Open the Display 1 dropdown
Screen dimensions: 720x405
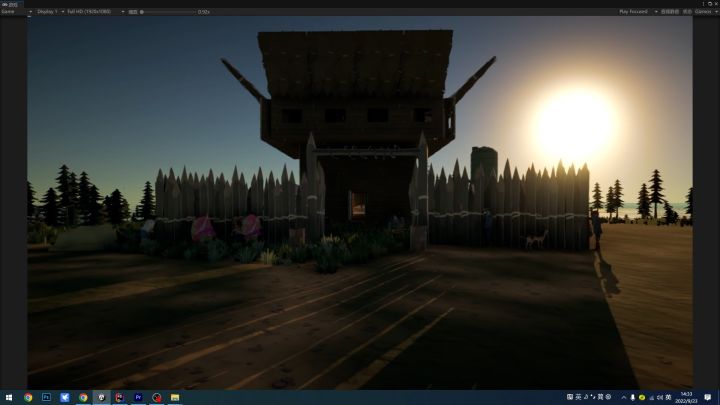coord(51,12)
